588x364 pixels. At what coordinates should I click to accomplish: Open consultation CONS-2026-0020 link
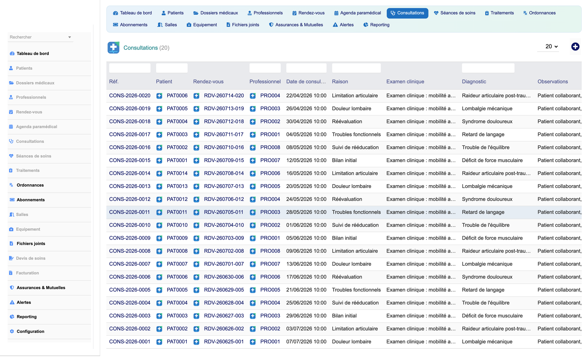point(130,96)
